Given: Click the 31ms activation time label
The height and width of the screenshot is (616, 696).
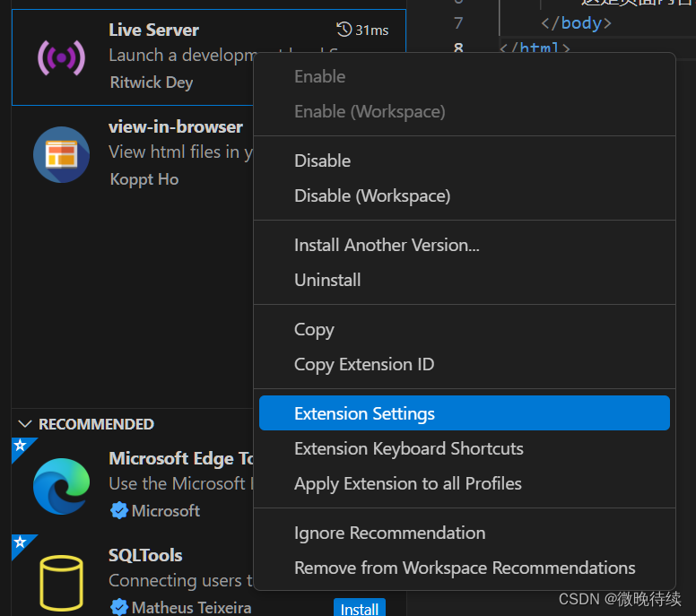Looking at the screenshot, I should [x=372, y=30].
